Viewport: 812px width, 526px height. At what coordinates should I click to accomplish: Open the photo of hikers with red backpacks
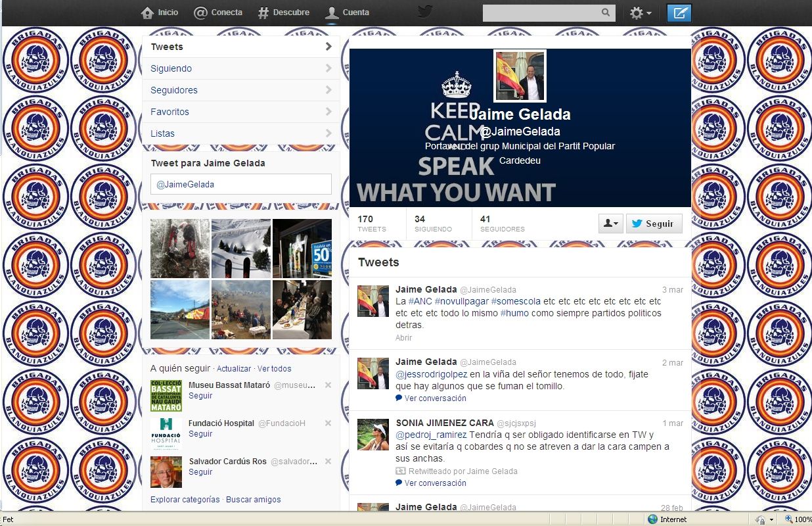(180, 249)
